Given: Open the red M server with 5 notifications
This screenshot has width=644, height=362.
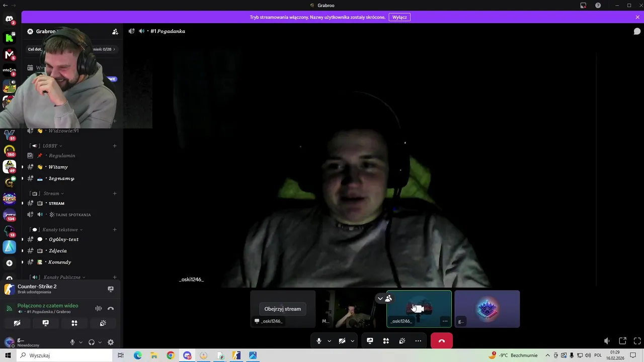Looking at the screenshot, I should 9,54.
